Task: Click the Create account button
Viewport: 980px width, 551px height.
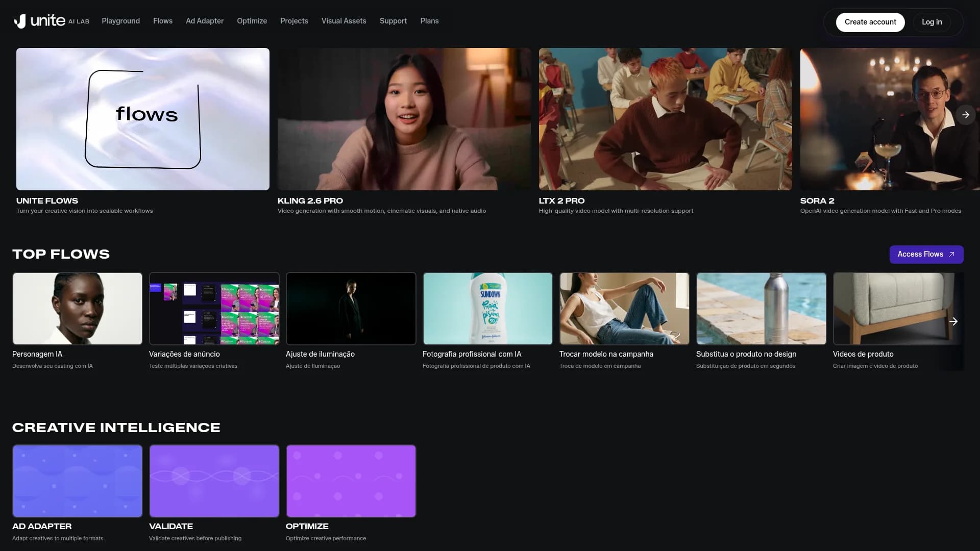Action: click(x=870, y=22)
